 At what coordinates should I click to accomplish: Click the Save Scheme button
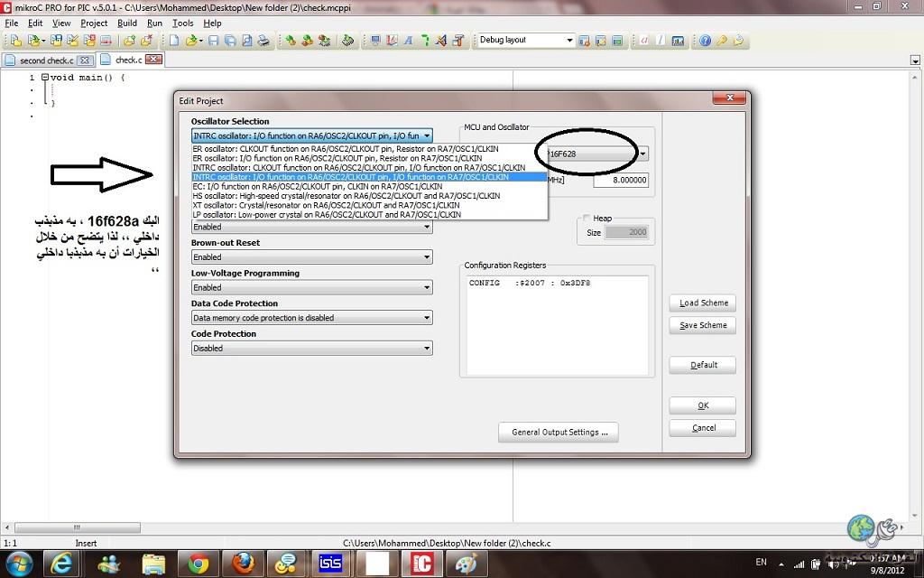[x=702, y=325]
